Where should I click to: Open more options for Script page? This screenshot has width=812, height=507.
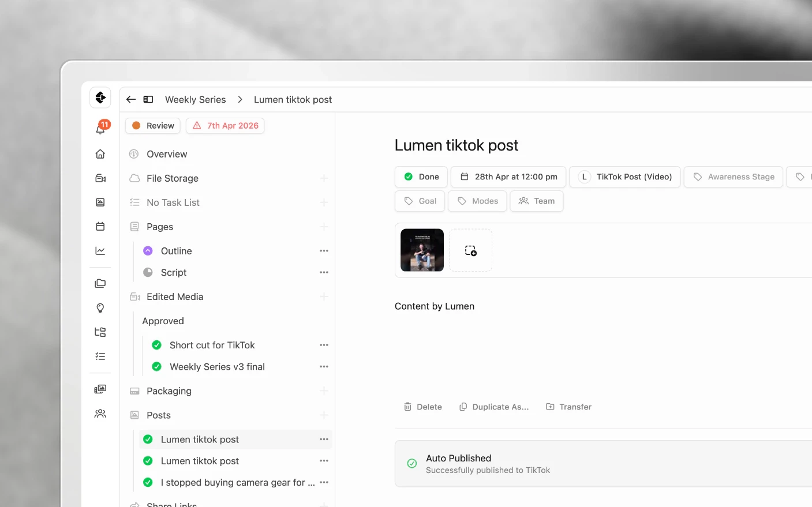tap(324, 272)
